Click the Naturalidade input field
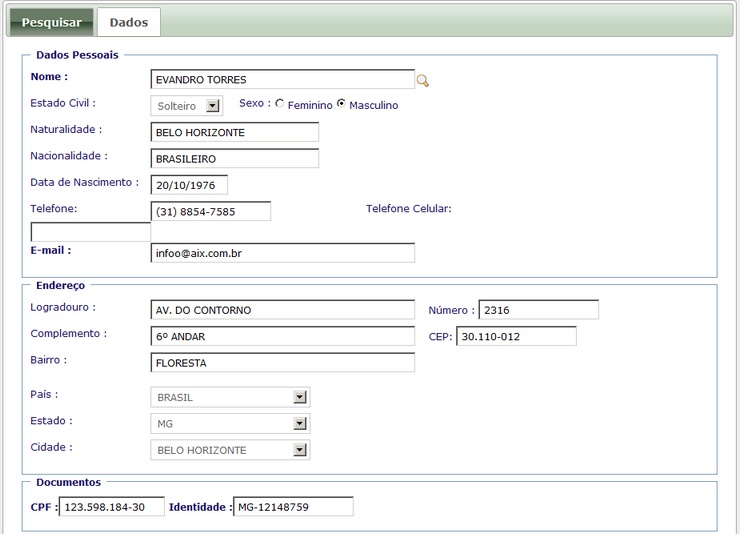Screen dimensions: 740x534 (234, 132)
